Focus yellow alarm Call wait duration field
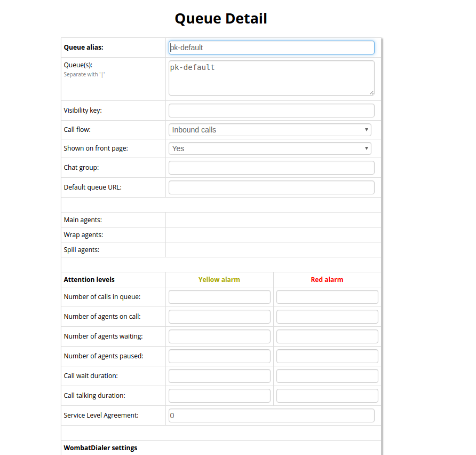 click(x=219, y=376)
